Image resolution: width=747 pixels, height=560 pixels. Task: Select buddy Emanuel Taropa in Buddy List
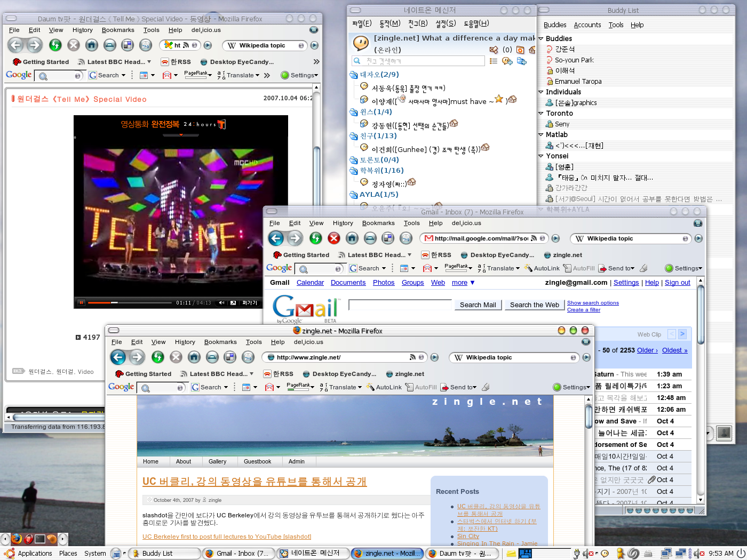coord(578,81)
